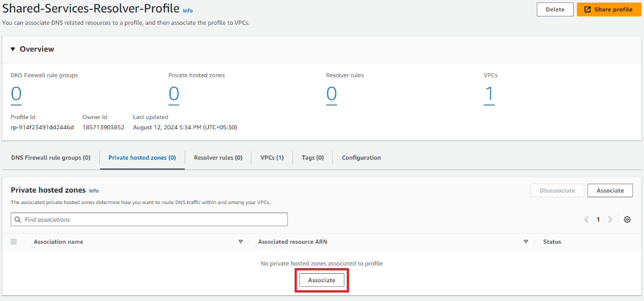Image resolution: width=644 pixels, height=301 pixels.
Task: Click the Share profile button
Action: click(608, 10)
